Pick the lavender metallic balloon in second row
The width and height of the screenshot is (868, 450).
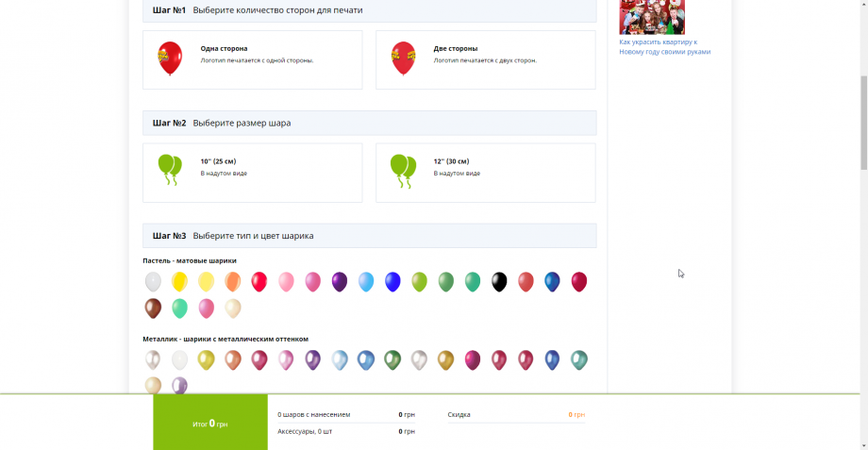[179, 385]
